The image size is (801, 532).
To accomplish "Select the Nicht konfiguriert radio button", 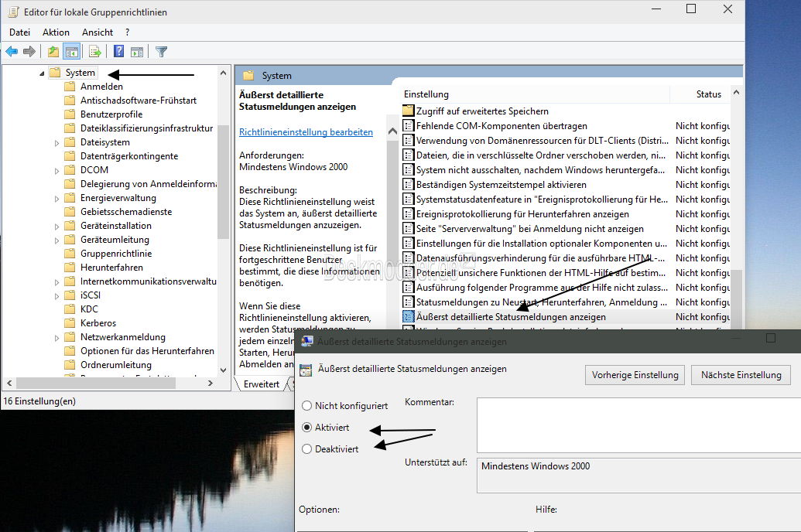I will tap(306, 406).
